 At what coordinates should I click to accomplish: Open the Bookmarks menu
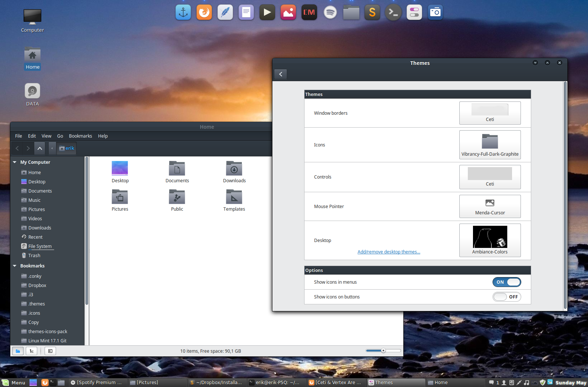(x=80, y=136)
